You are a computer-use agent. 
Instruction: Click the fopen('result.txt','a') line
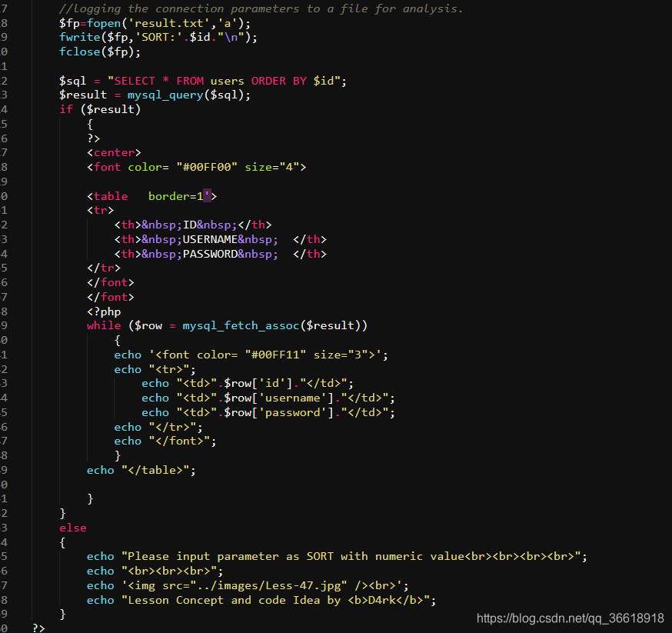click(155, 23)
